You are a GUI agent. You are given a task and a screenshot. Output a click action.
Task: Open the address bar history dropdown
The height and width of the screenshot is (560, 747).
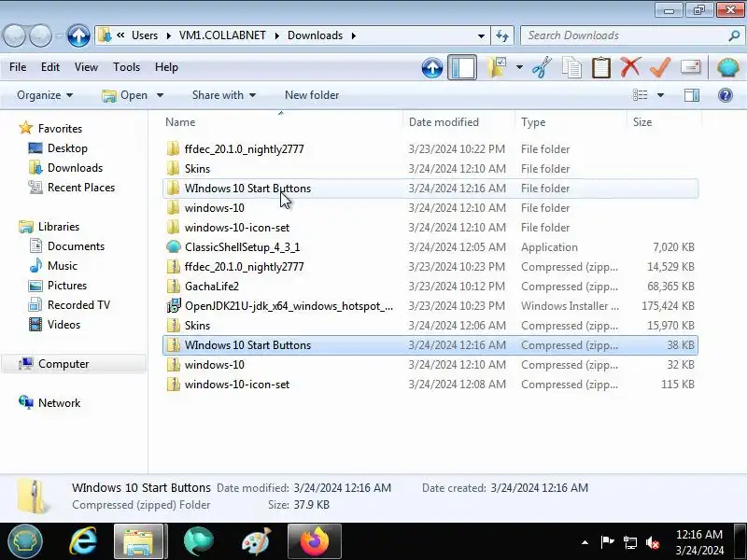(481, 35)
